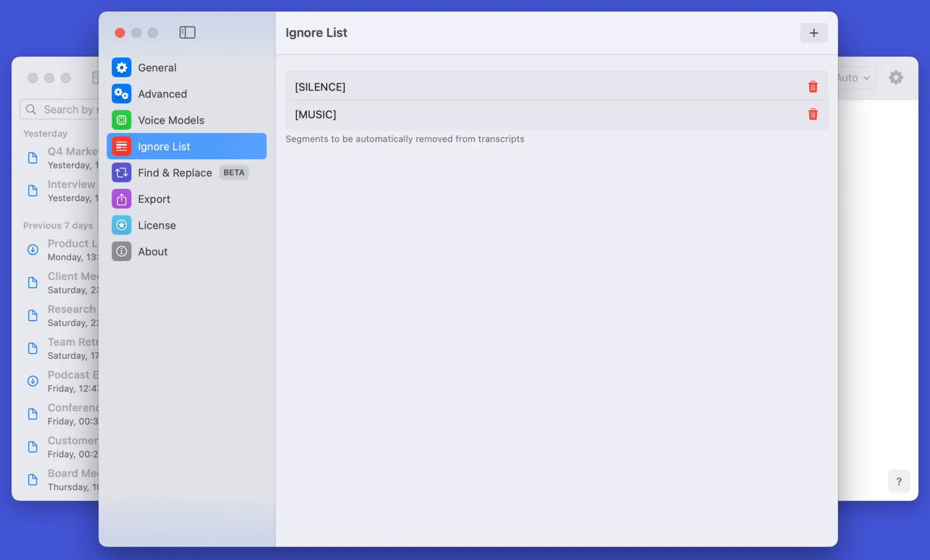Select the License label in sidebar
Viewport: 930px width, 560px height.
[x=156, y=225]
